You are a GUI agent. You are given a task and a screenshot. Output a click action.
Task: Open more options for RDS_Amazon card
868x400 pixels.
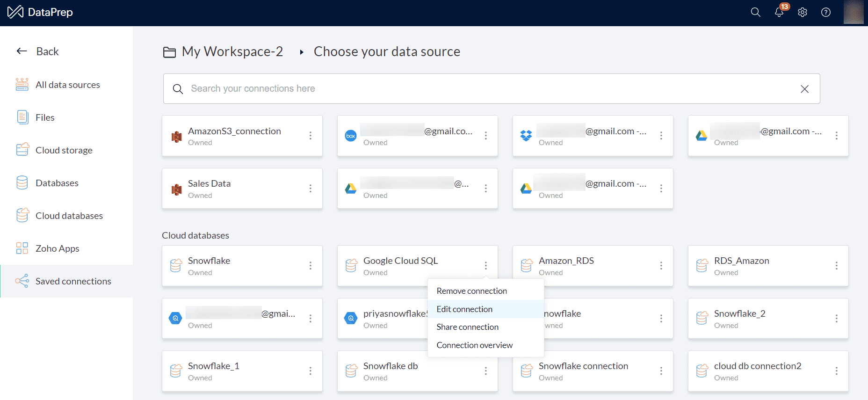click(836, 266)
